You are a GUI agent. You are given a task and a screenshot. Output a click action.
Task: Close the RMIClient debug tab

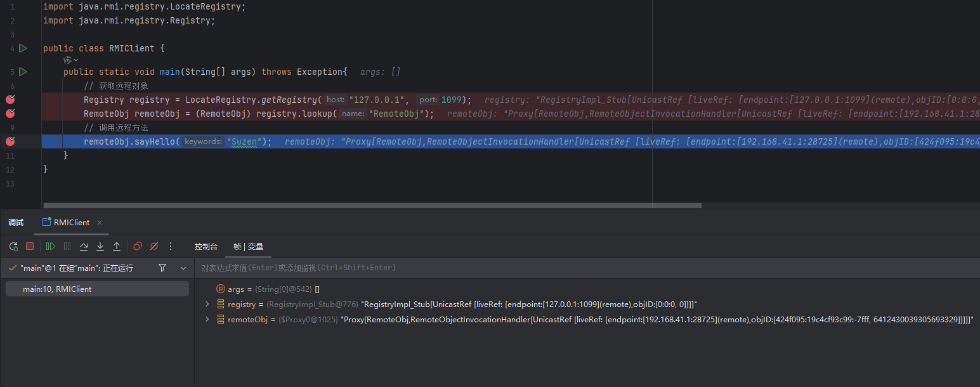(100, 223)
